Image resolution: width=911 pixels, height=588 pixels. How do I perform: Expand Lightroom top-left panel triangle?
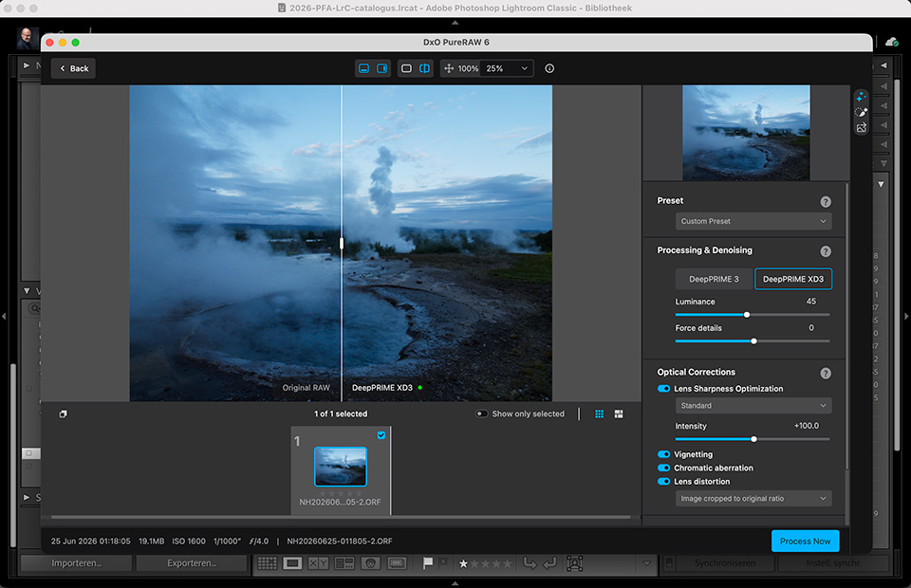click(27, 65)
